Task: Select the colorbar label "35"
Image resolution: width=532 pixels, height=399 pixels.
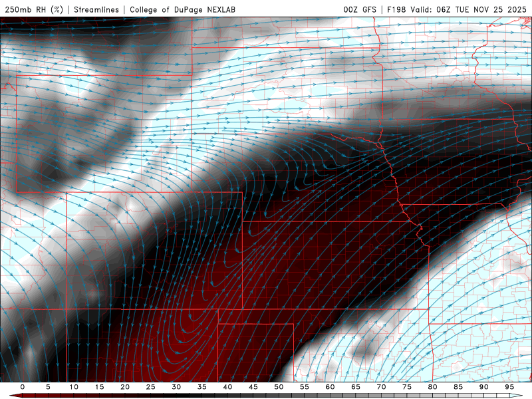Action: coord(202,387)
